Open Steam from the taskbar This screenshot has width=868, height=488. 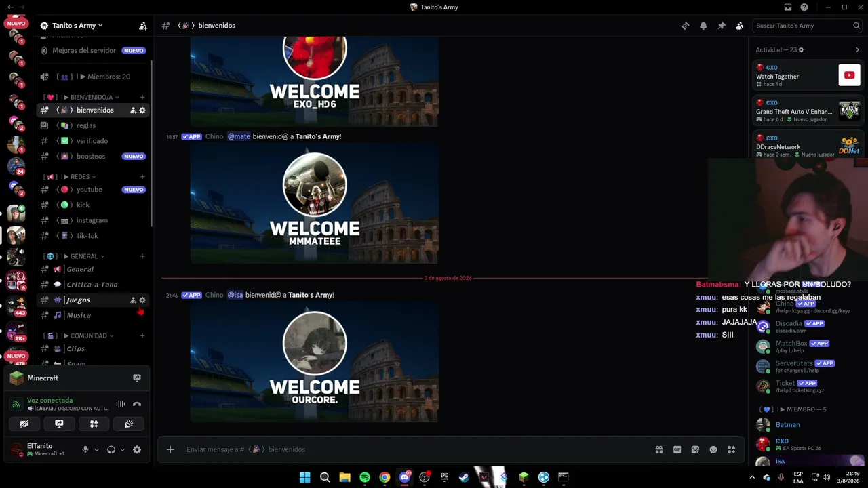coord(464,477)
